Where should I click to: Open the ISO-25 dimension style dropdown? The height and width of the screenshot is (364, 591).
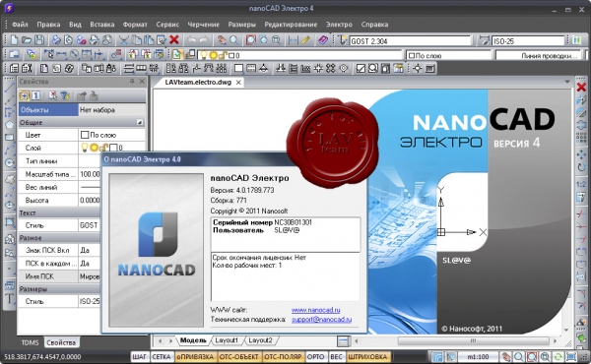click(528, 40)
